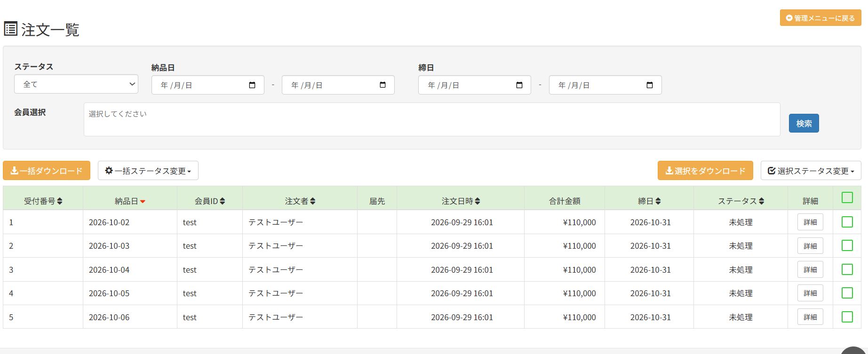Open 詳細 for order 2
Screen dimensions: 868x354
pos(810,246)
